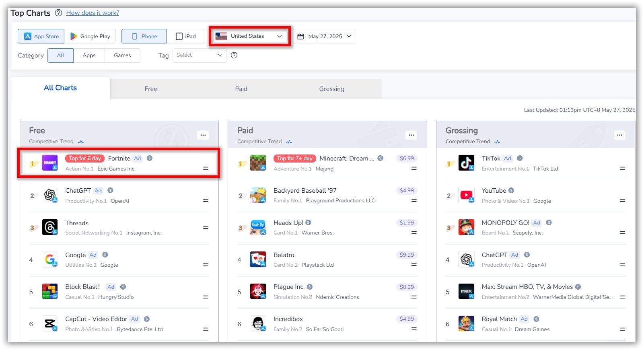Switch platform to Google Play
Viewport: 644px width, 350px height.
[x=91, y=36]
